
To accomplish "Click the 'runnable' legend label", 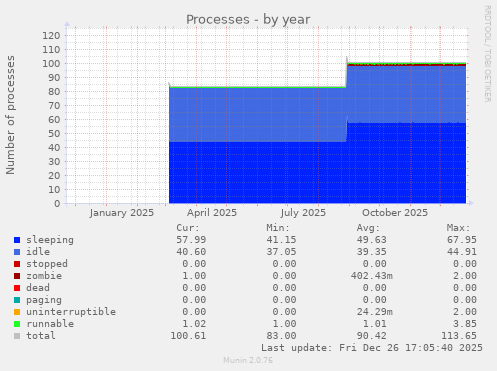I will pos(50,324).
